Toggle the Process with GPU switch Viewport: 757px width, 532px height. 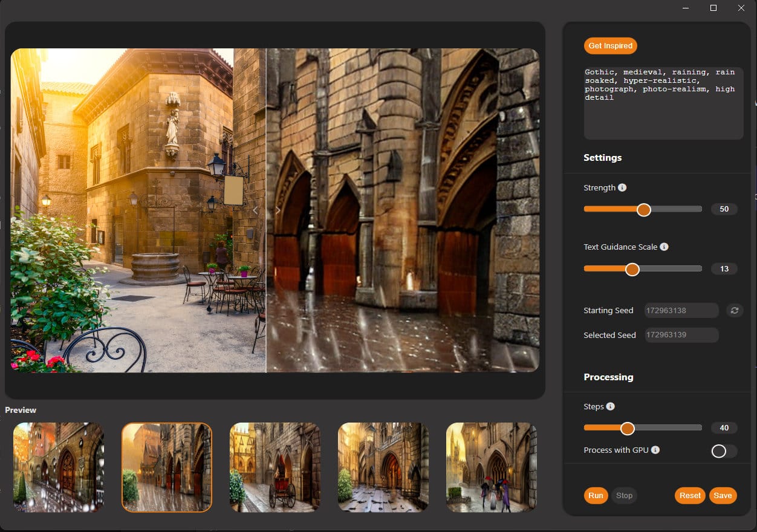pos(724,450)
